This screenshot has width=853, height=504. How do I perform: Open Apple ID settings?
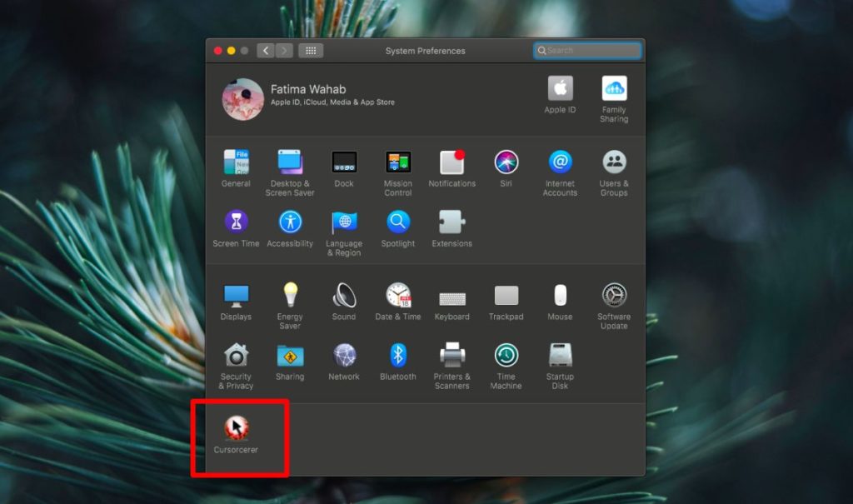point(559,87)
